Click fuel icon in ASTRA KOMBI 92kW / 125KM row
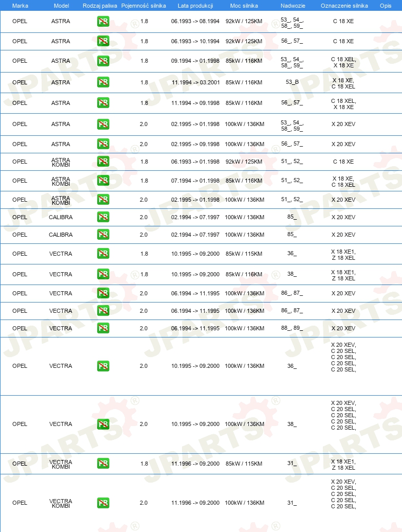The width and height of the screenshot is (402, 532). point(103,162)
